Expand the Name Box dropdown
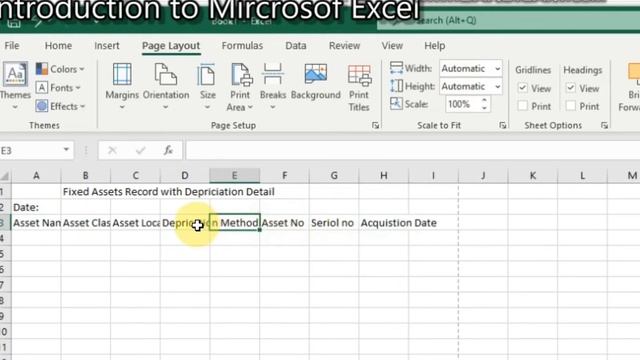This screenshot has height=360, width=640. tap(66, 150)
